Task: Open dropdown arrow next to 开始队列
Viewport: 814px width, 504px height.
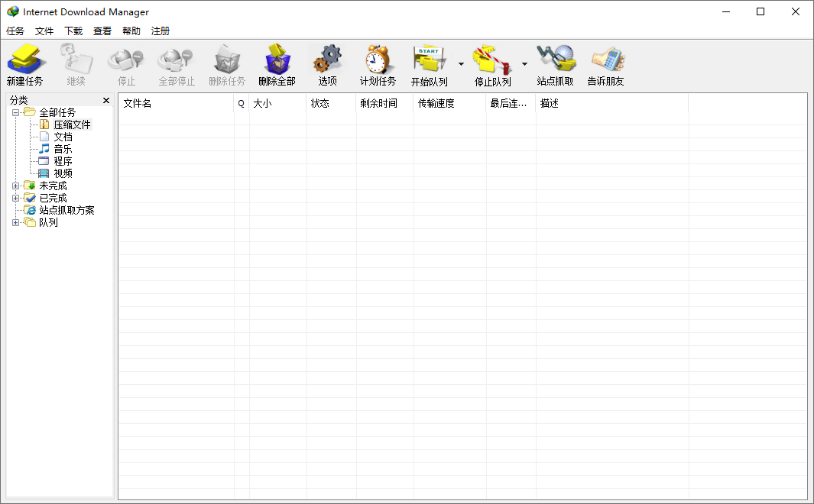Action: coord(461,64)
